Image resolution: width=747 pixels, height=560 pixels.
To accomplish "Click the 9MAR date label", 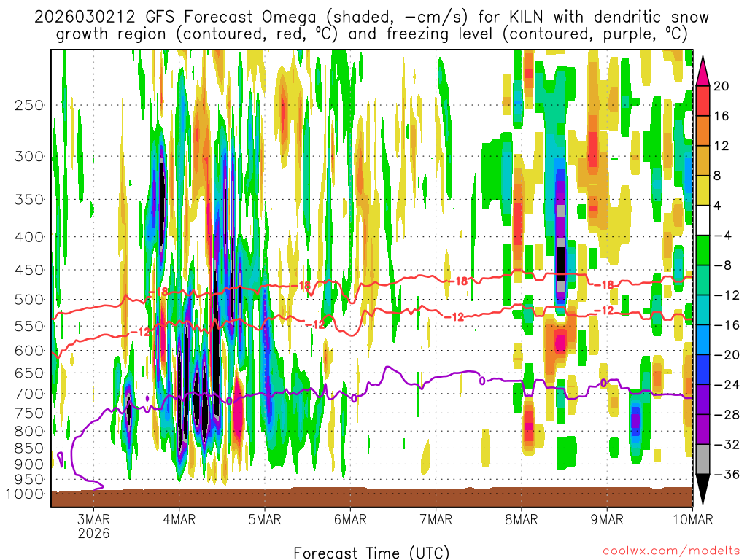I will click(607, 519).
